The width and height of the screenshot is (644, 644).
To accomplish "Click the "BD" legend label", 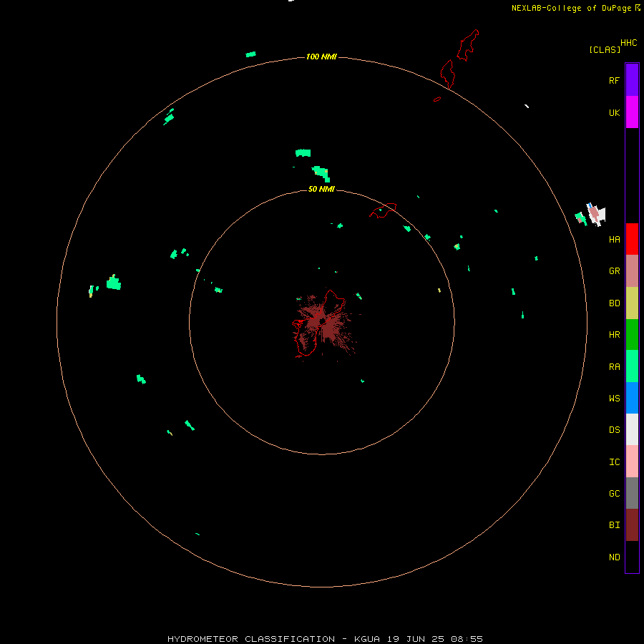I will tap(614, 303).
